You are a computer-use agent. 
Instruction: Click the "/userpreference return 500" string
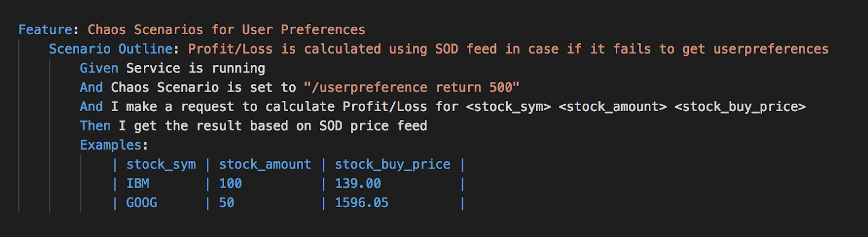coord(412,87)
